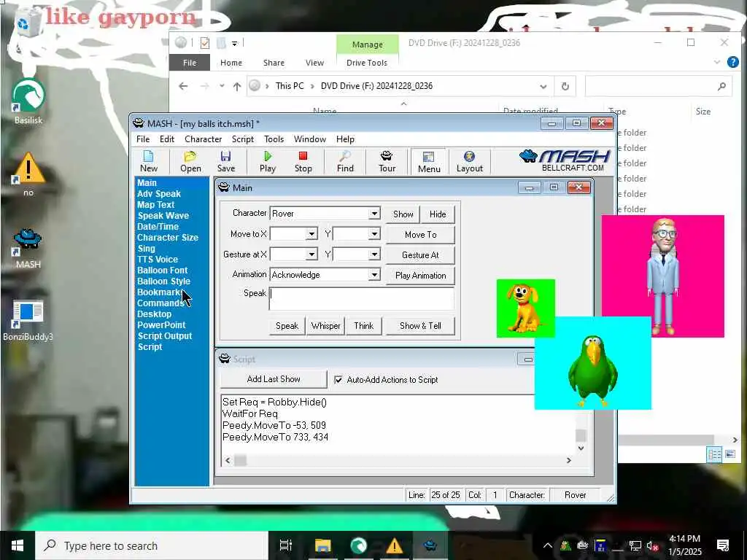Click the Windows taskbar search box
This screenshot has width=747, height=560.
click(x=152, y=545)
